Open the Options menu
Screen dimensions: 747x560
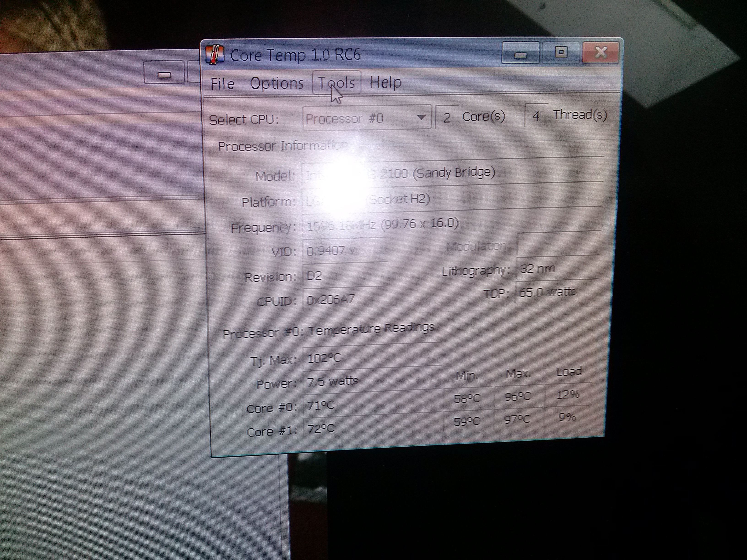tap(277, 83)
